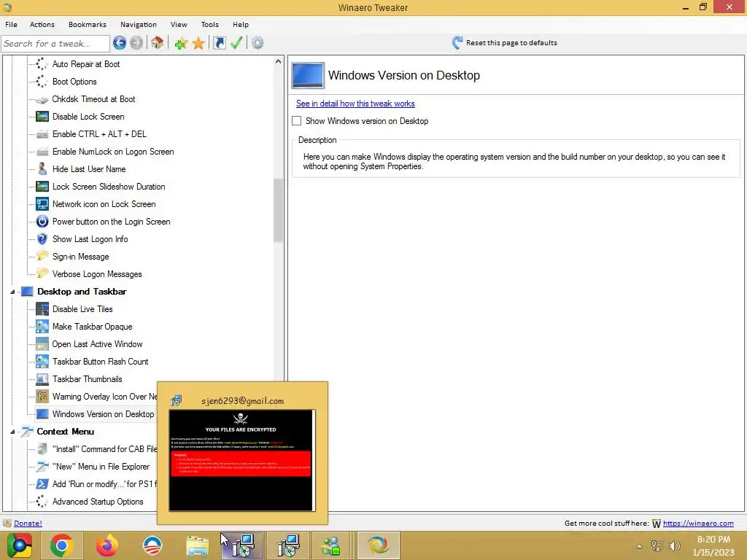Select 'Enable NumLock on Logon Screen' item

tap(113, 152)
